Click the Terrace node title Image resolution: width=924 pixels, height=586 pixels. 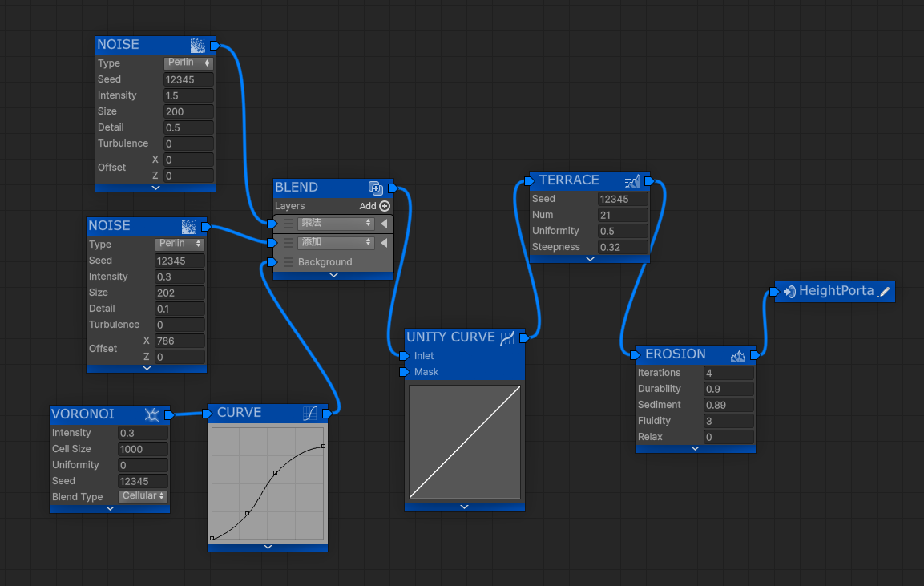pos(569,180)
